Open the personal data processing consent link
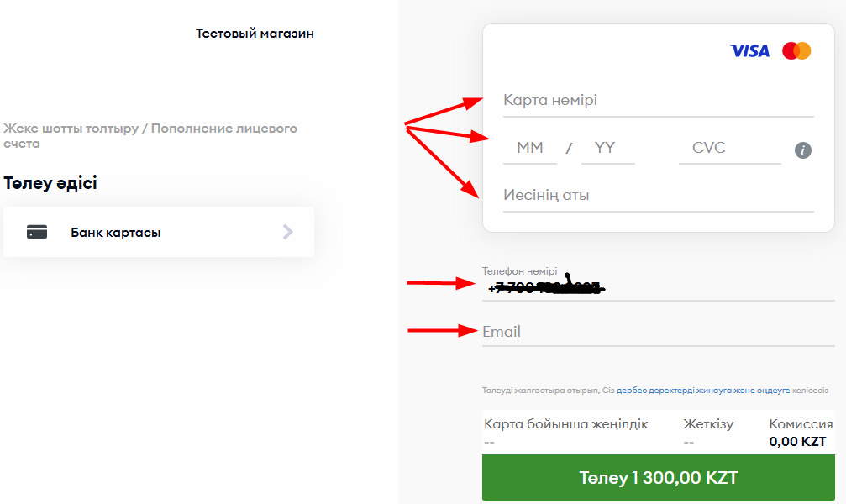Image resolution: width=846 pixels, height=504 pixels. (x=703, y=390)
